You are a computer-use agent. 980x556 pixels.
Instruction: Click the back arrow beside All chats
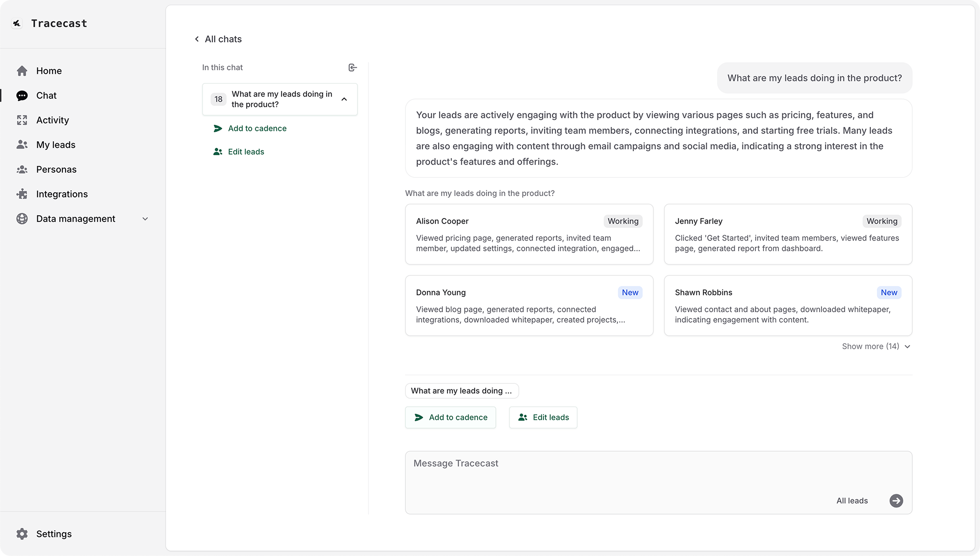click(x=197, y=39)
